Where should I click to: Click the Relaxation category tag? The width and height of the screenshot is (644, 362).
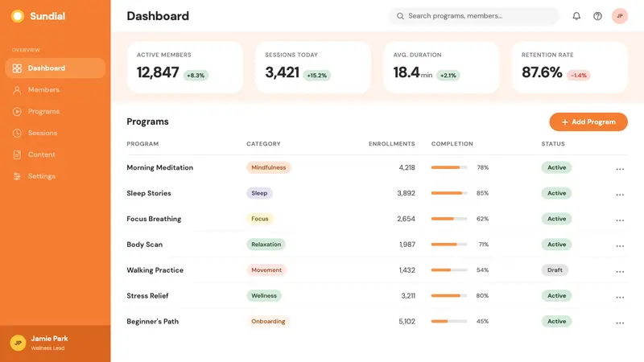(266, 245)
